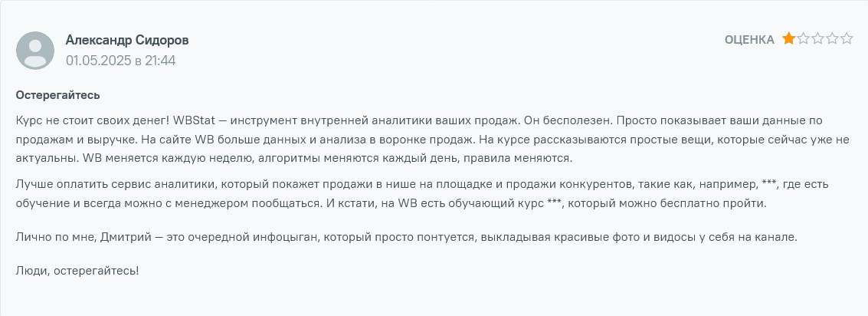
Task: Set rating to two stars
Action: tap(803, 39)
